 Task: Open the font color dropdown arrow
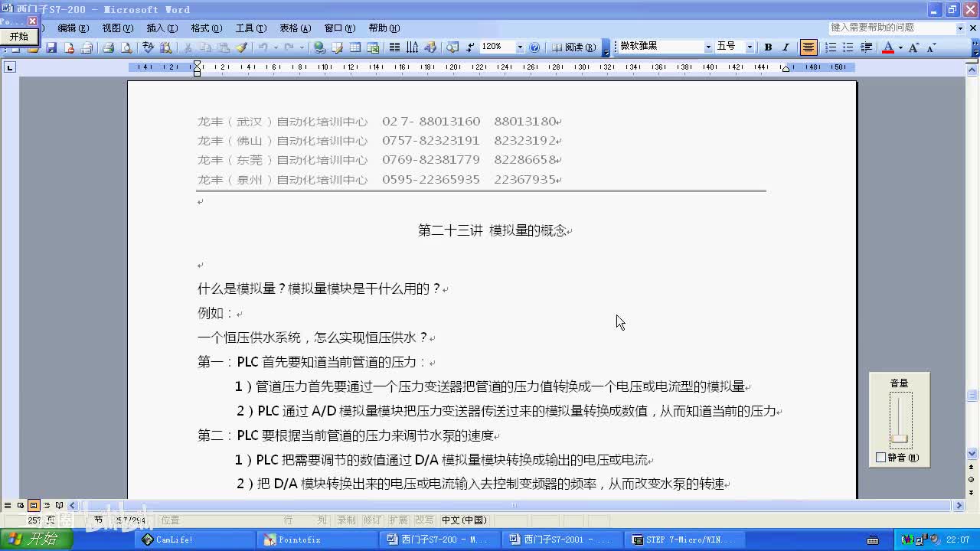pos(900,47)
